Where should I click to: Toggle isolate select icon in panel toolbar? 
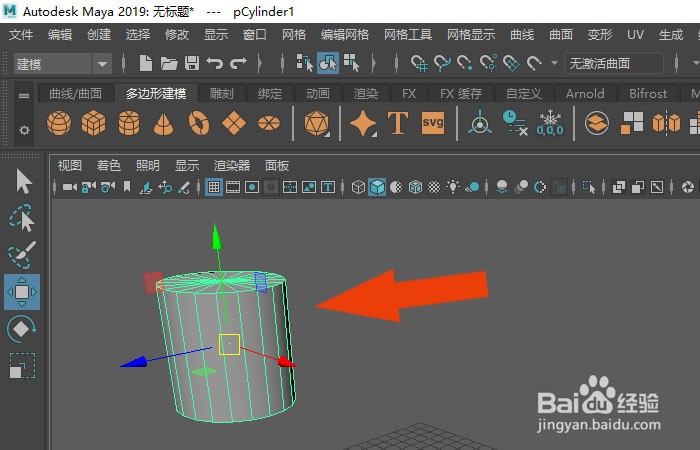(589, 187)
